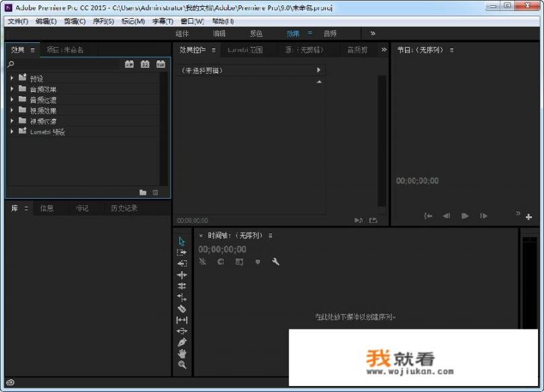Open the 节目 panel menu
Image resolution: width=544 pixels, height=392 pixels.
coord(451,50)
